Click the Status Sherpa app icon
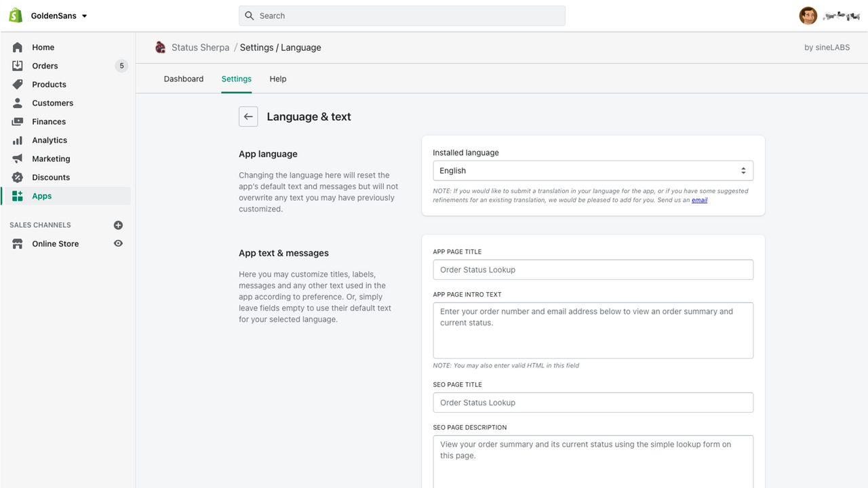 coord(161,47)
